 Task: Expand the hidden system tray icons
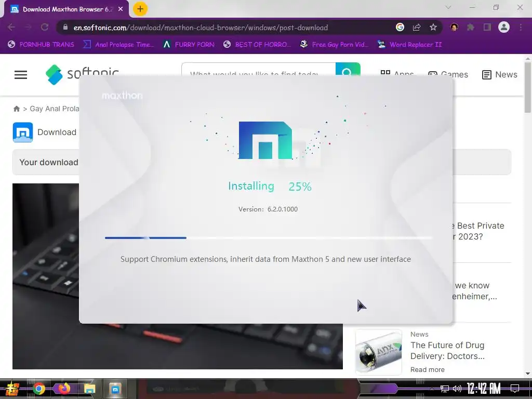432,389
